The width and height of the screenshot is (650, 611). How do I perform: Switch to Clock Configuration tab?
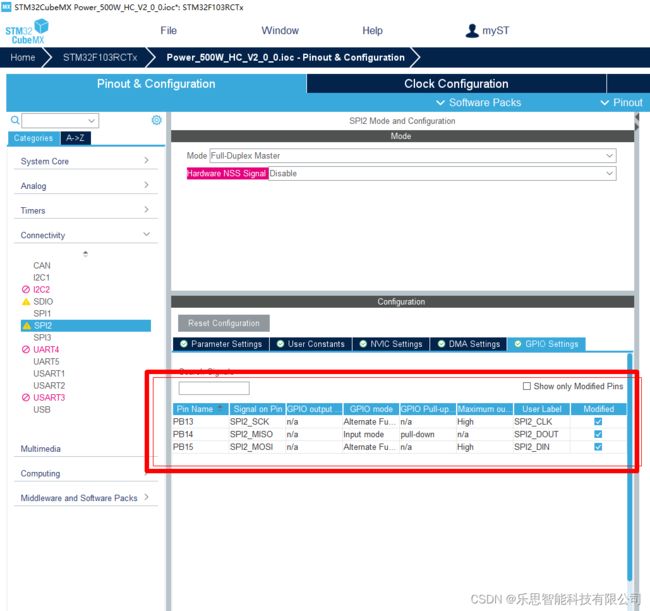click(456, 84)
